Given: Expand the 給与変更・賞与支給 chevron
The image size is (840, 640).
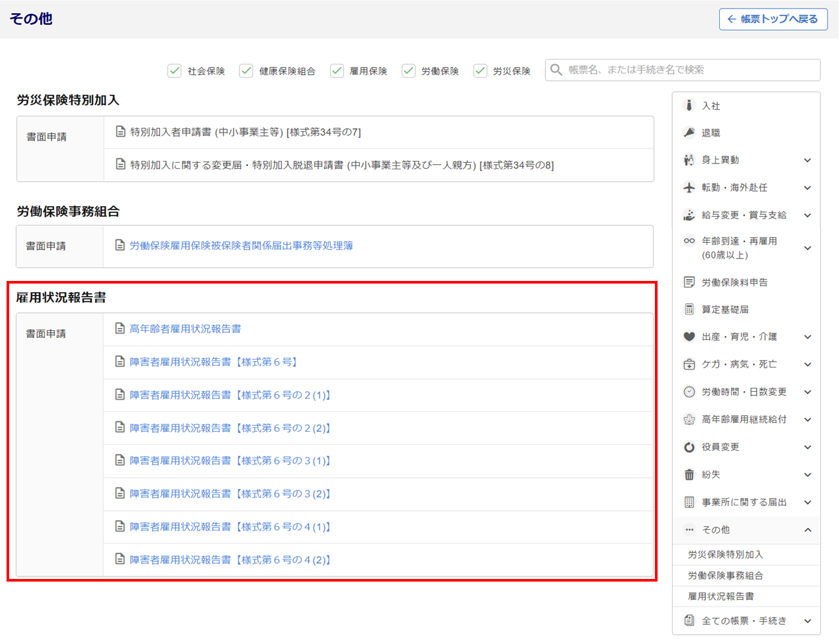Looking at the screenshot, I should 807,215.
